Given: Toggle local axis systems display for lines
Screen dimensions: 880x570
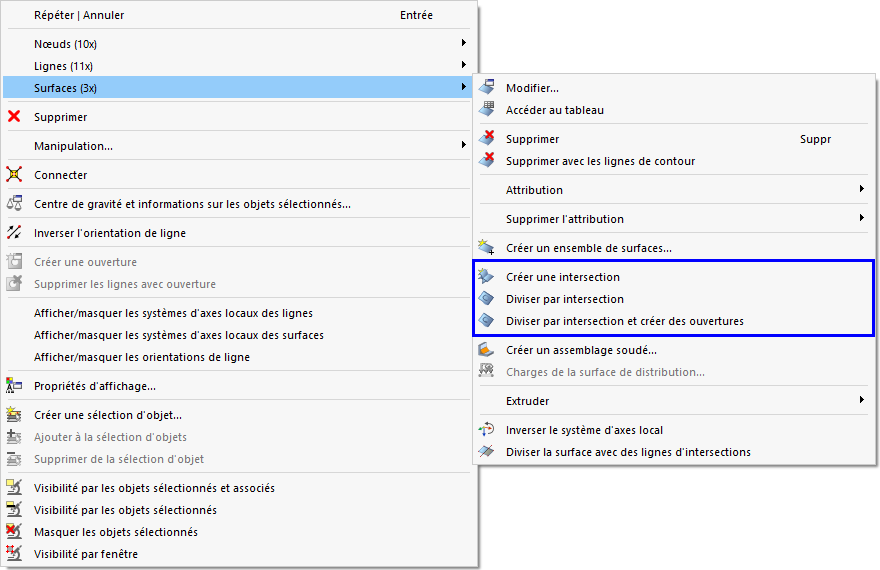Looking at the screenshot, I should click(x=173, y=313).
